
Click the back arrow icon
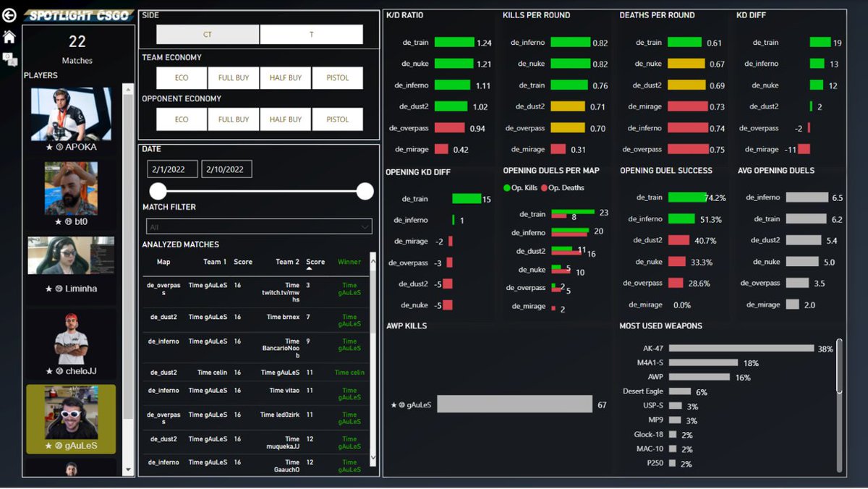pyautogui.click(x=9, y=15)
